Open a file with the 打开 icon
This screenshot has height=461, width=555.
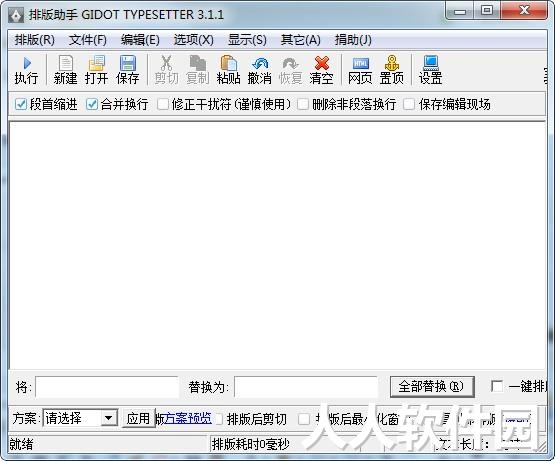tap(97, 64)
